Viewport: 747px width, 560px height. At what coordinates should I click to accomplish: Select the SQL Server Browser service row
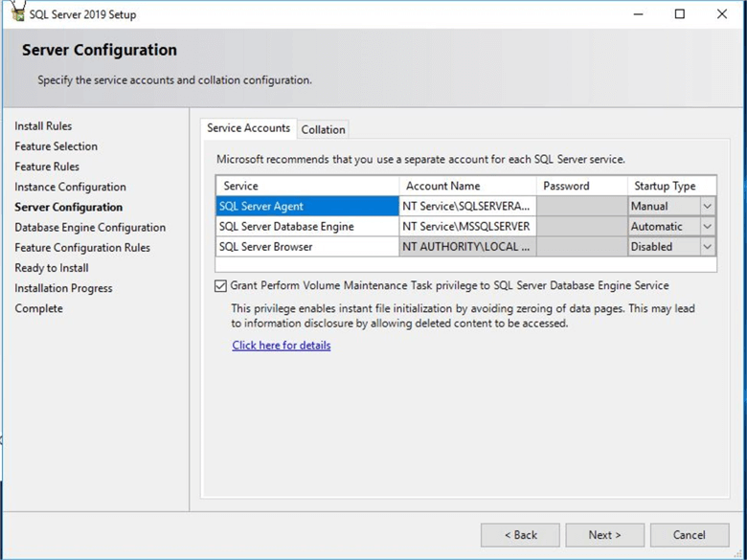[x=306, y=247]
